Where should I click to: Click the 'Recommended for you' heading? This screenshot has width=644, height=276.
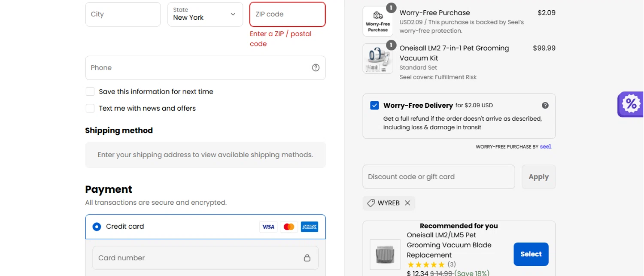coord(459,226)
